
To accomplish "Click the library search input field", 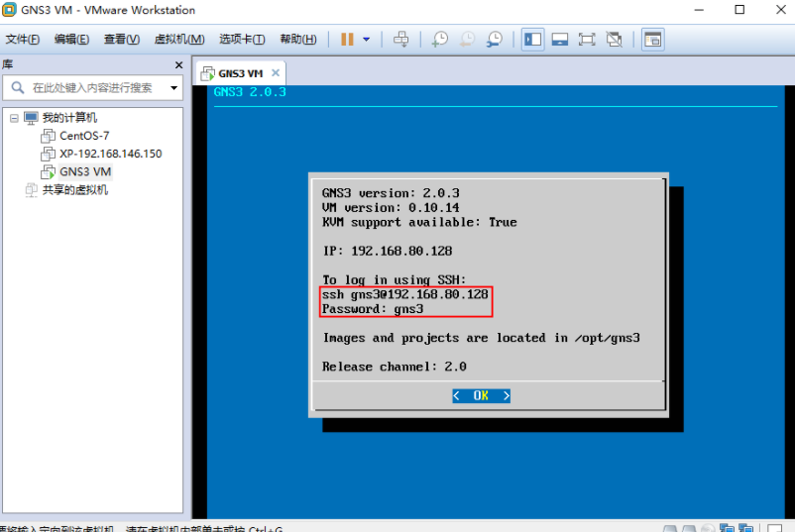I will pyautogui.click(x=92, y=87).
